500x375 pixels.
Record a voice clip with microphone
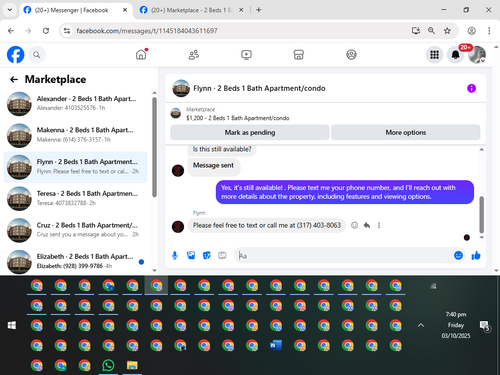(175, 256)
